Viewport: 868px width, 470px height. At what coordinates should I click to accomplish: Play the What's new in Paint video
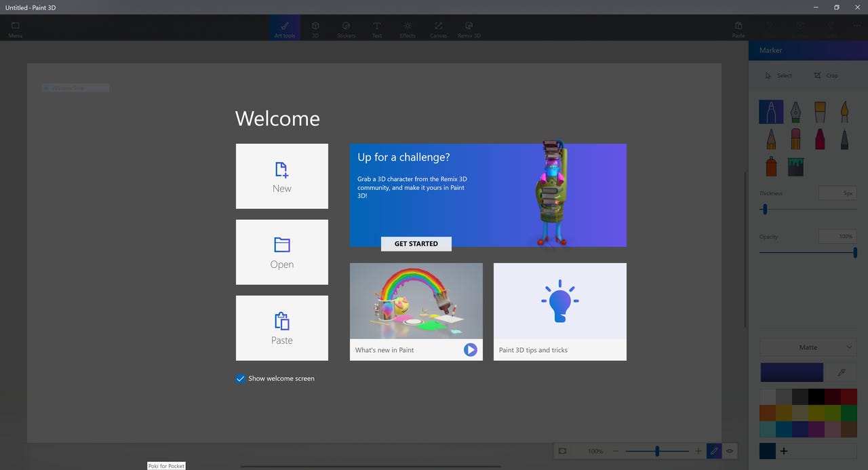point(470,349)
